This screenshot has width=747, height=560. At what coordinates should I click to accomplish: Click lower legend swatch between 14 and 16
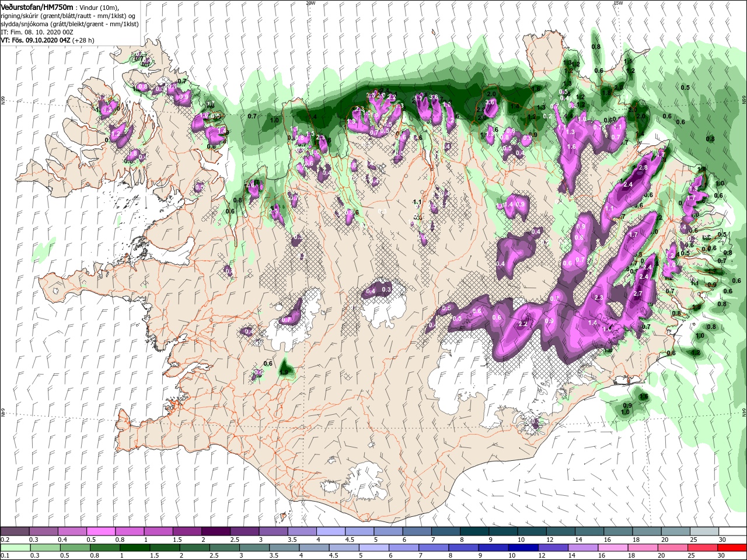[581, 548]
